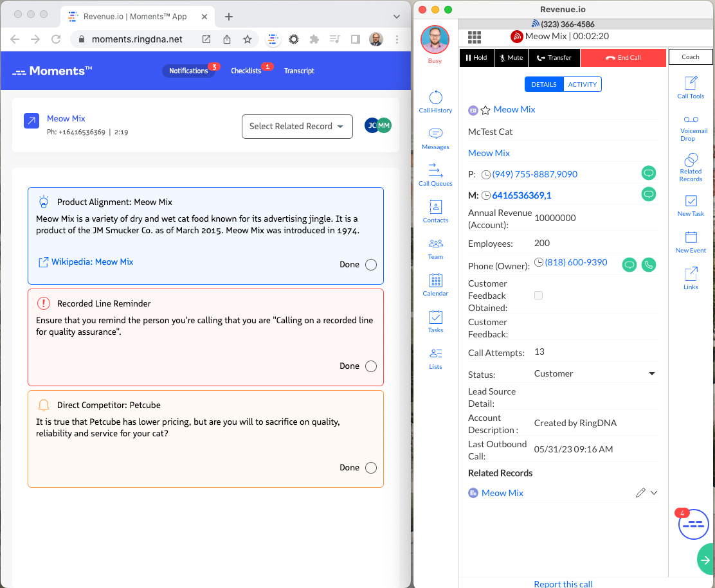Click the Chrome profile avatar
The image size is (715, 588).
coord(376,39)
